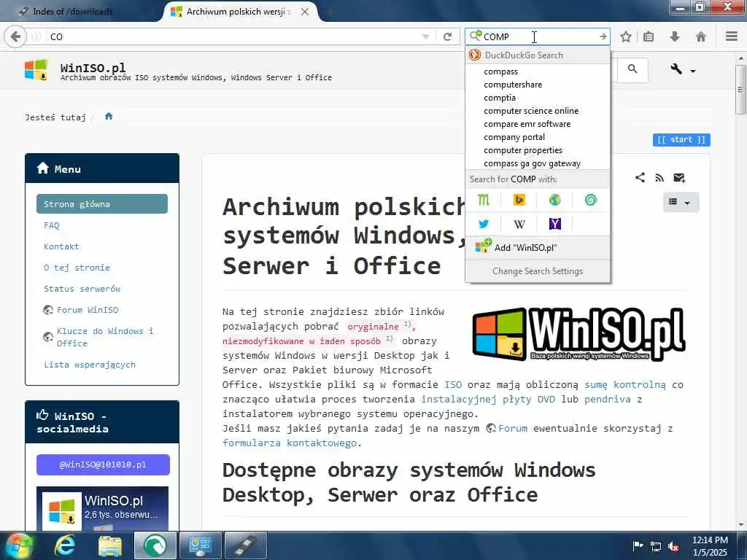This screenshot has height=560, width=747.
Task: Click the site search magnifier button
Action: click(632, 69)
